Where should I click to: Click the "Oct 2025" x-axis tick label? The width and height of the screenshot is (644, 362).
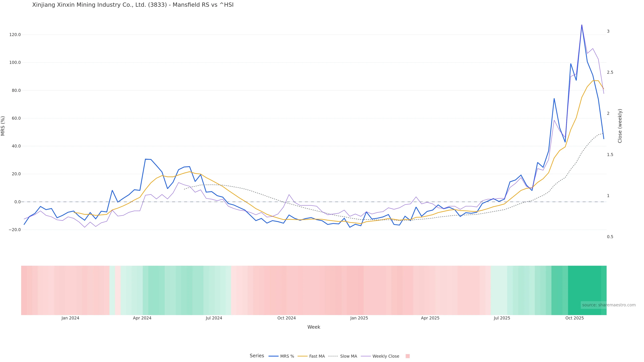(575, 318)
